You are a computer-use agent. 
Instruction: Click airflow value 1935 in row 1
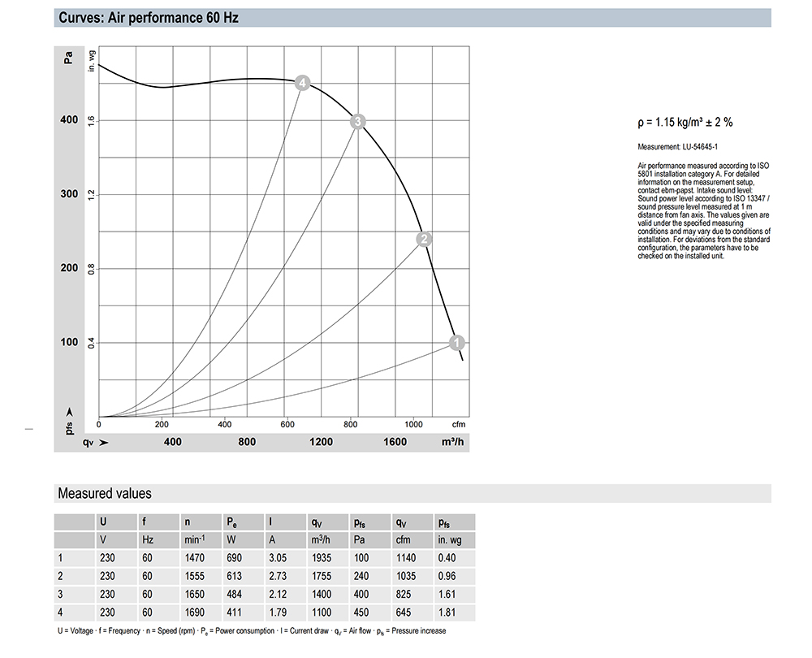coord(321,558)
